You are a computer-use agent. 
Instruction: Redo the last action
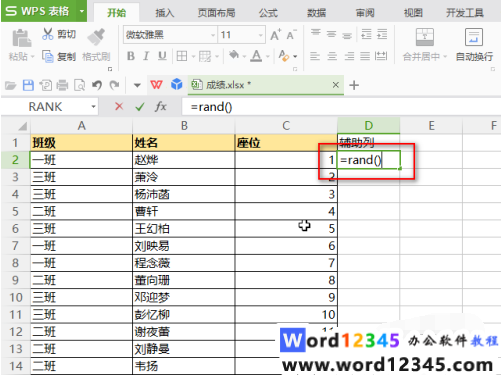[x=114, y=85]
